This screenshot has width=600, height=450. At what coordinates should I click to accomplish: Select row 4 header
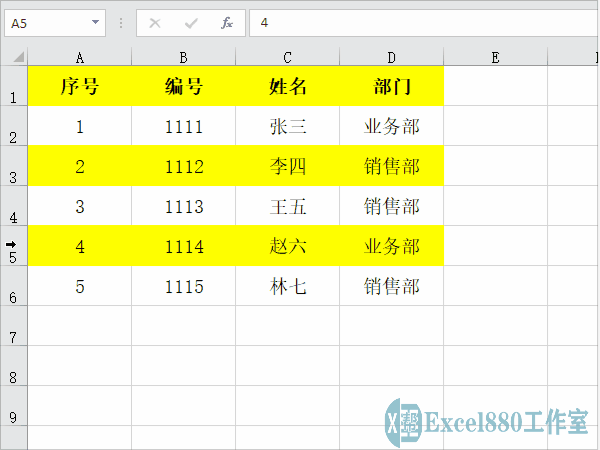pos(13,206)
